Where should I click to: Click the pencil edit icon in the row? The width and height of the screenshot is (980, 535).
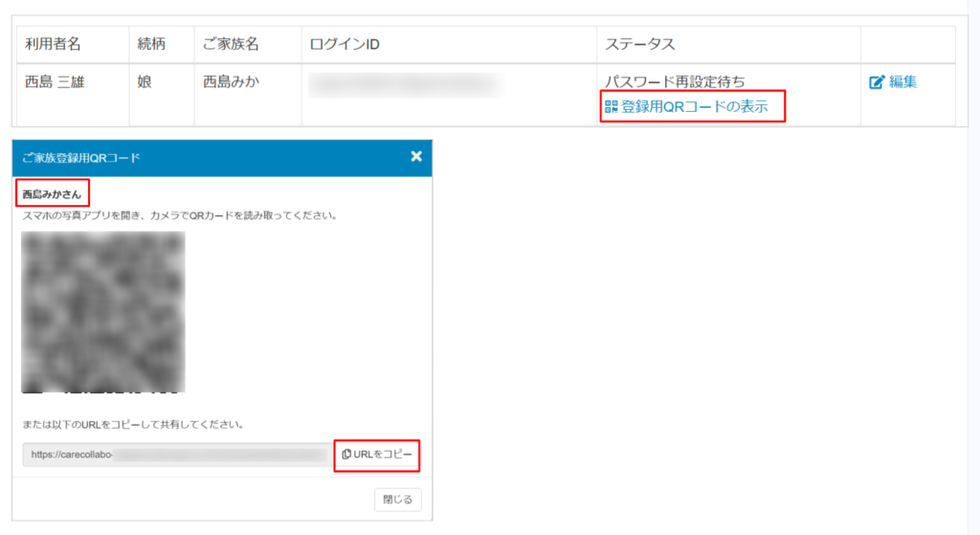tap(876, 82)
